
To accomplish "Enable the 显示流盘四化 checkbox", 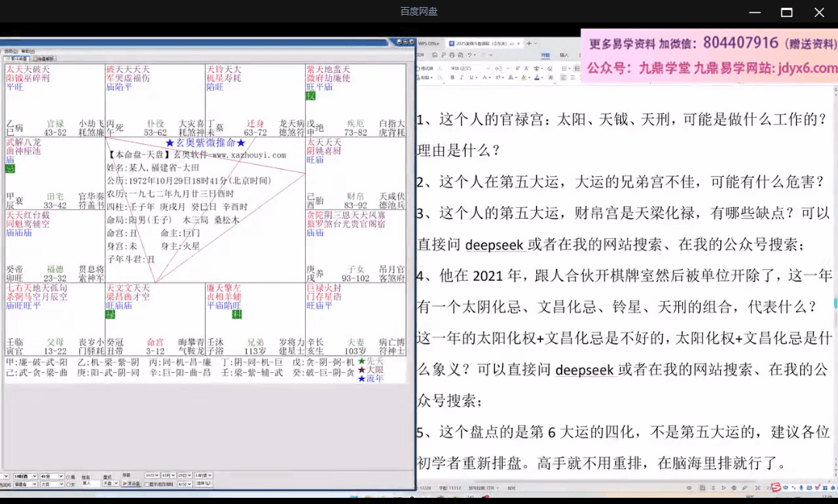I will 147,482.
